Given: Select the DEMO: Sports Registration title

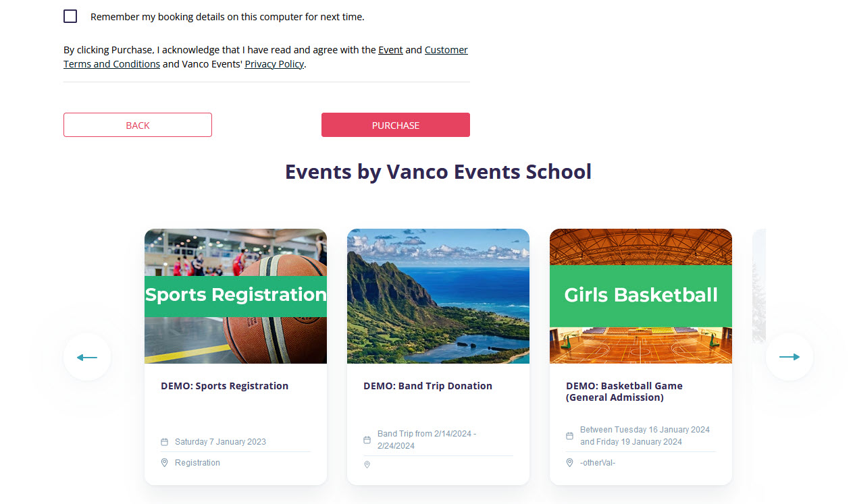Looking at the screenshot, I should [x=224, y=386].
